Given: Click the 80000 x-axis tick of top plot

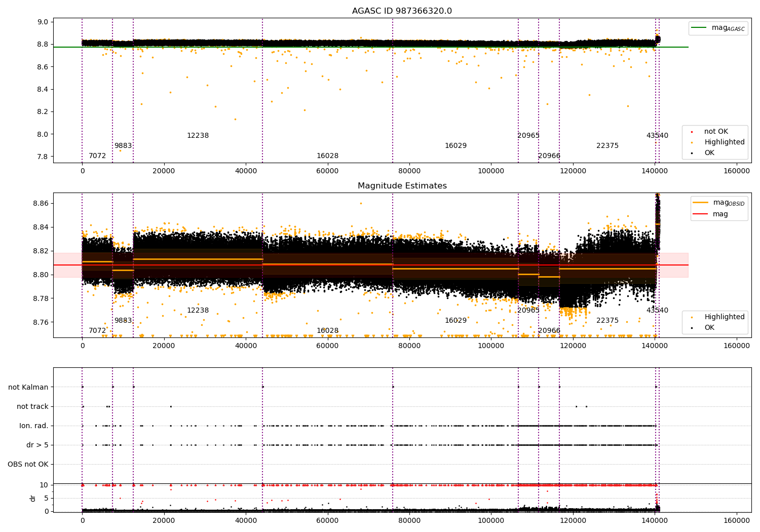Looking at the screenshot, I should 409,171.
